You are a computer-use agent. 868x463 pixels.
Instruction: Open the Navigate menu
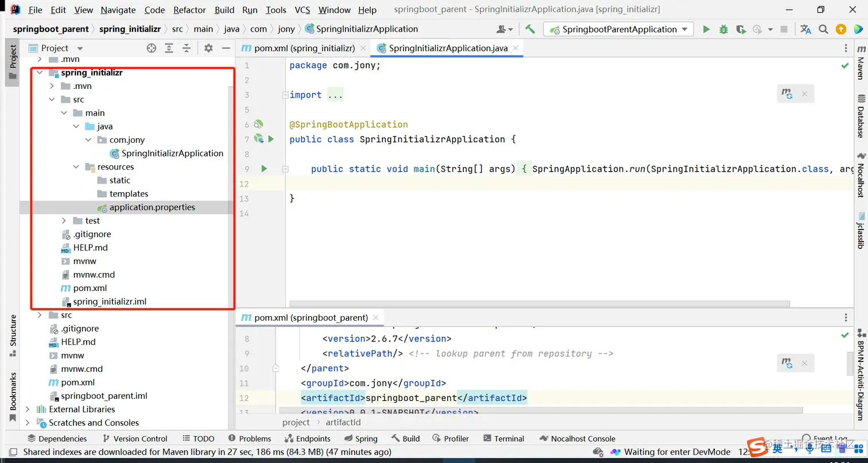tap(118, 10)
